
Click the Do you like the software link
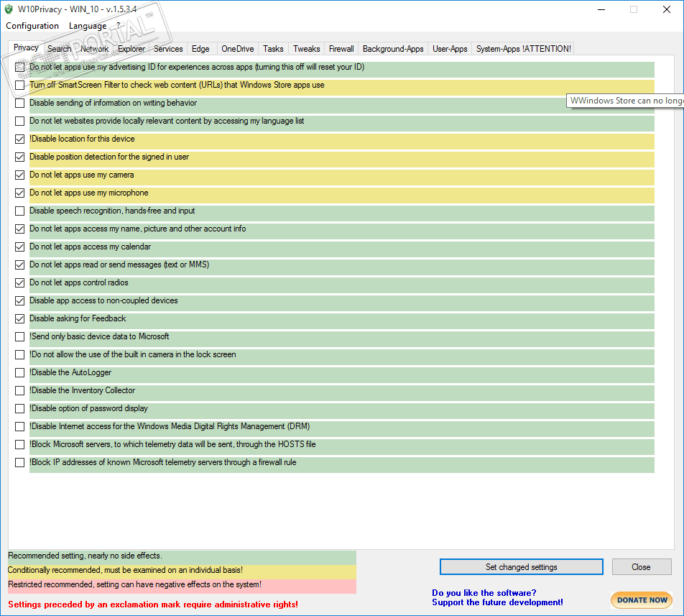click(484, 592)
